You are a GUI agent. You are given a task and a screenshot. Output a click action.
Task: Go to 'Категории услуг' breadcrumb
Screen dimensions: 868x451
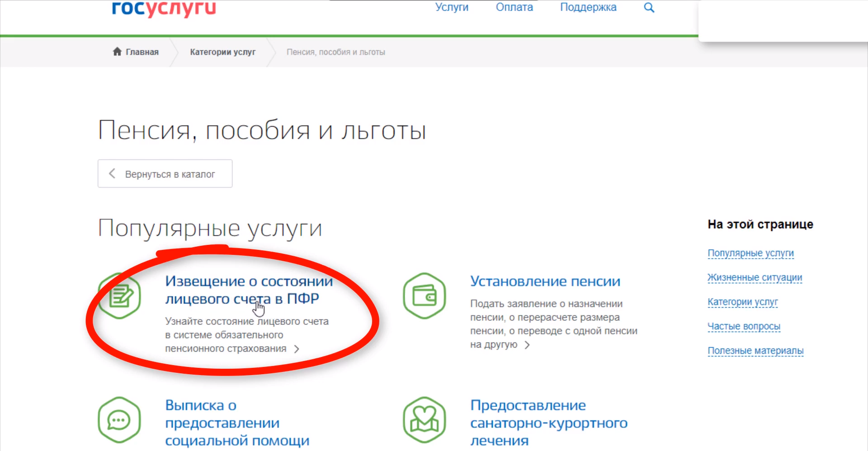[x=222, y=52]
